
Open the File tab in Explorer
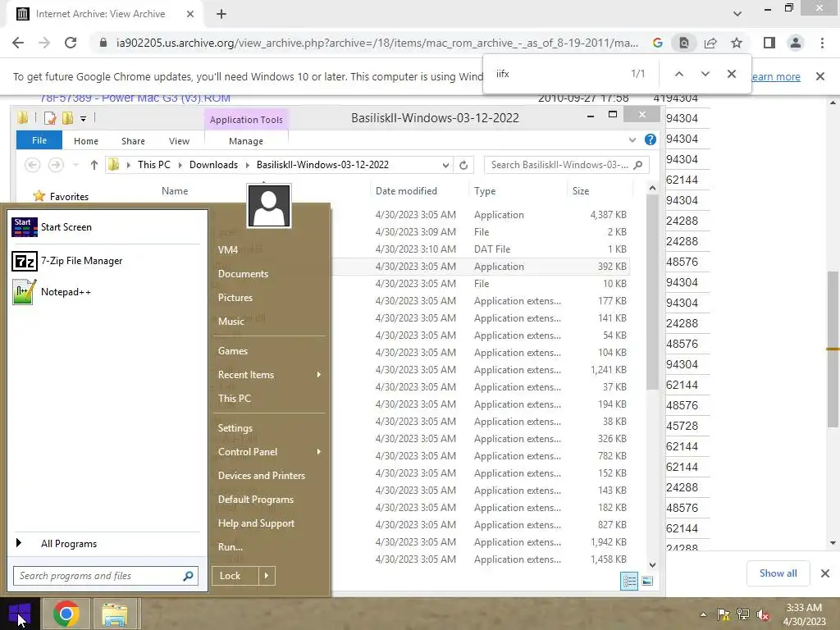coord(39,140)
